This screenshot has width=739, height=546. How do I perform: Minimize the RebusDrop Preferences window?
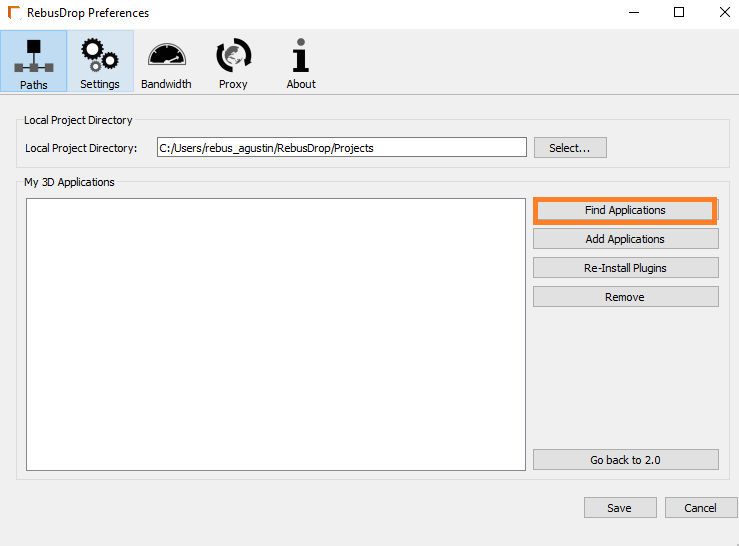pyautogui.click(x=634, y=13)
